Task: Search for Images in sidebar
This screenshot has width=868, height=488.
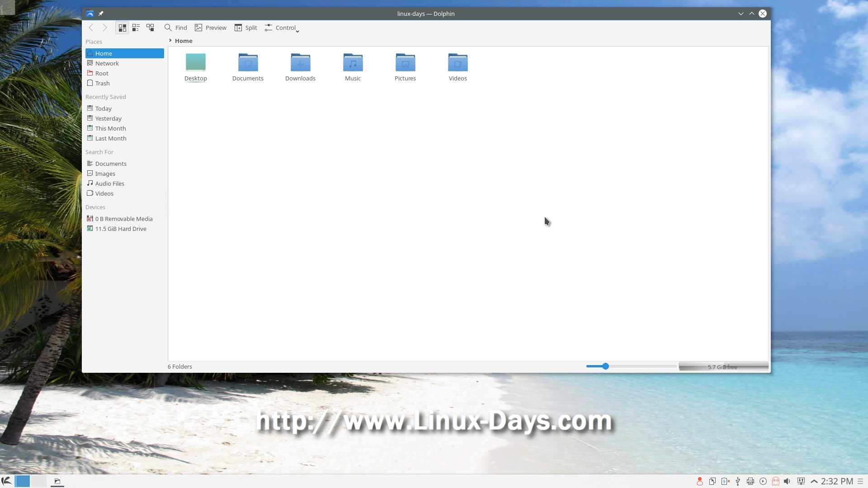Action: 125,174
